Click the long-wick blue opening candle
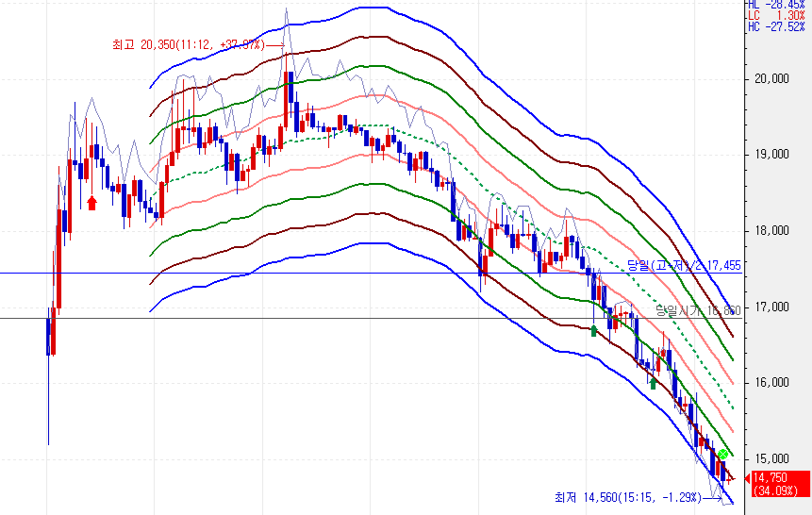The width and height of the screenshot is (812, 515). pos(48,375)
